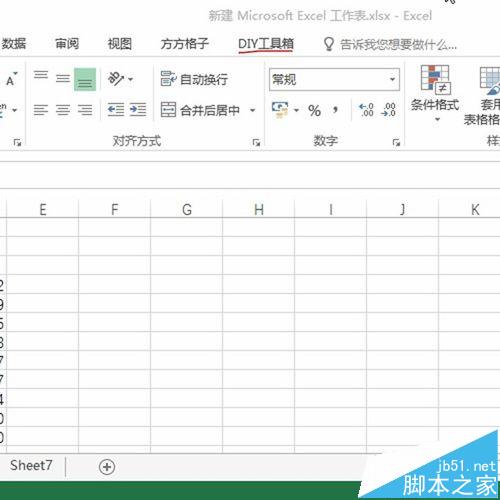Open the 合并后居中 dropdown arrow
Screen dimensions: 500x500
[253, 110]
